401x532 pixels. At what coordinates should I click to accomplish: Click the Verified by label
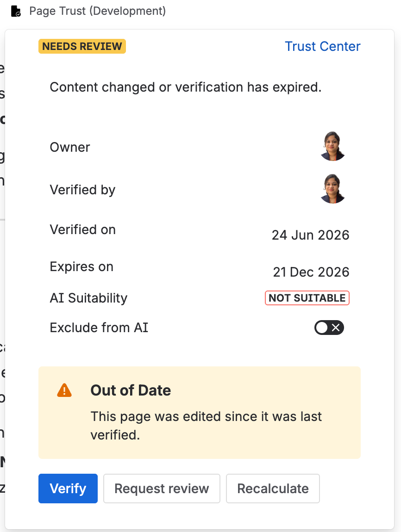tap(82, 190)
